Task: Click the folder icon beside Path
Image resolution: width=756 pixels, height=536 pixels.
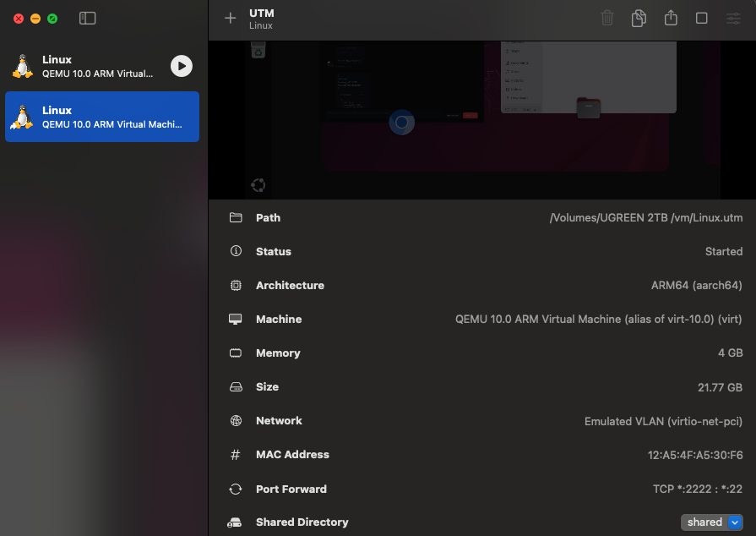Action: coord(236,218)
